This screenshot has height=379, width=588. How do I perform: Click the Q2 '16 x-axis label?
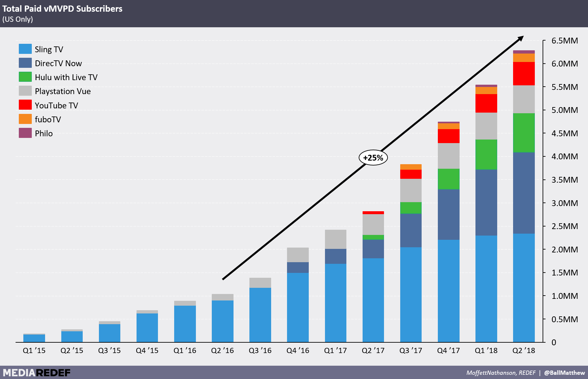tap(222, 350)
